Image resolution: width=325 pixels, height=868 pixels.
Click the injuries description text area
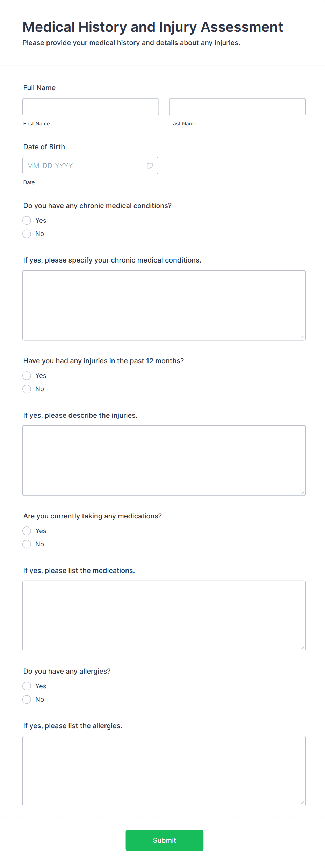pyautogui.click(x=164, y=460)
